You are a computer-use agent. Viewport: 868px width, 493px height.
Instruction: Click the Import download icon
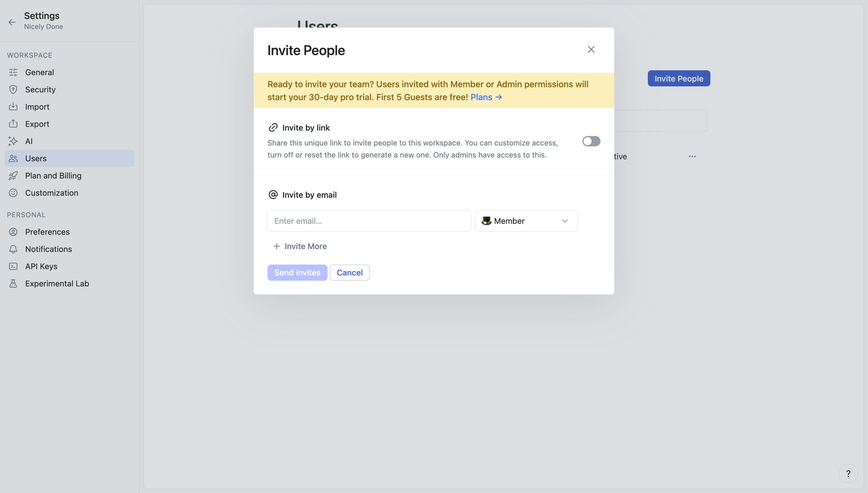(x=13, y=107)
